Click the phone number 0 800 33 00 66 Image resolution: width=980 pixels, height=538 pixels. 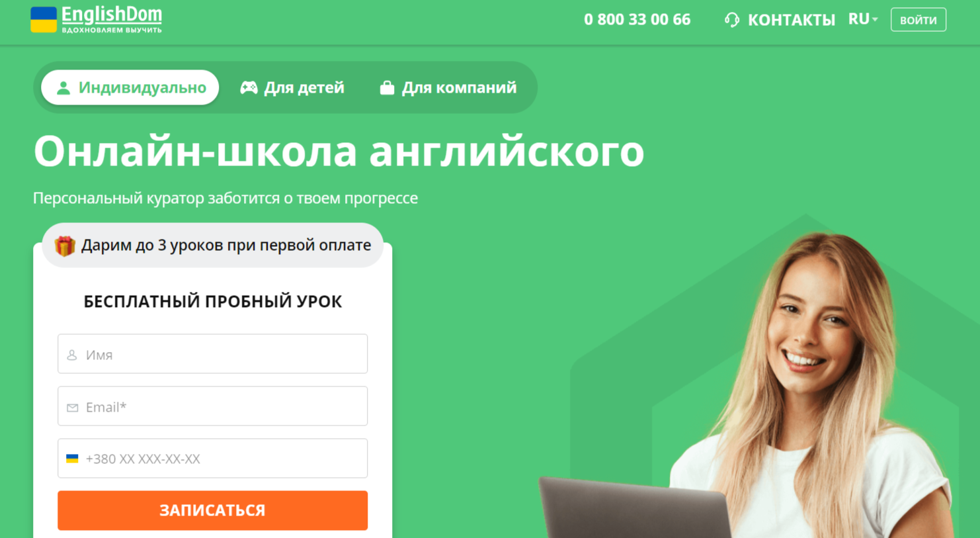(637, 20)
